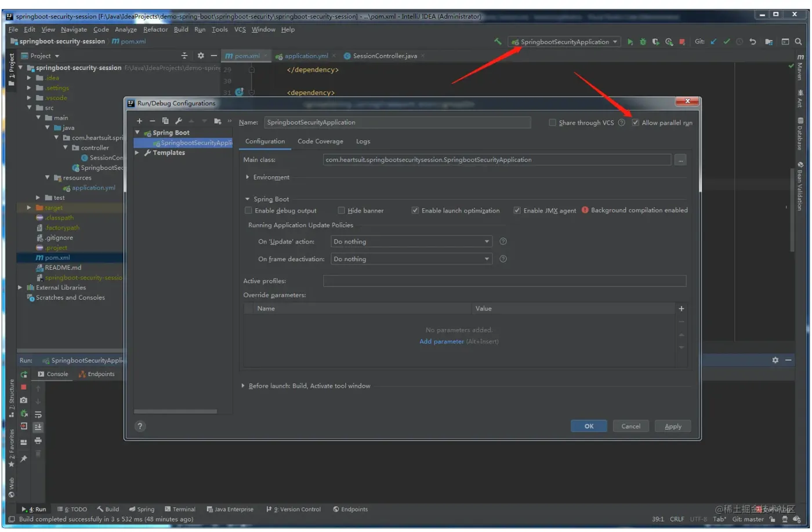Image resolution: width=812 pixels, height=532 pixels.
Task: Open Search Everywhere magnifier icon
Action: point(799,42)
